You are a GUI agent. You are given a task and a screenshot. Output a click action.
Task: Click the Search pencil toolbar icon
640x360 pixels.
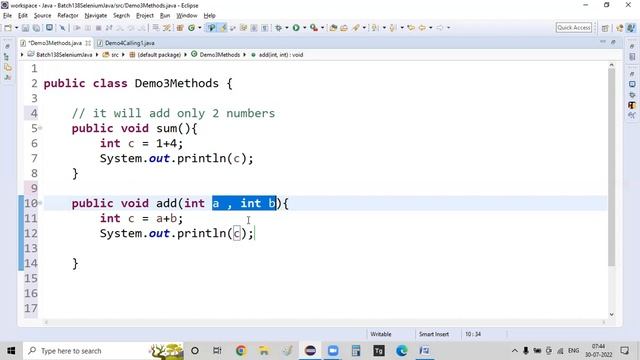(x=356, y=28)
